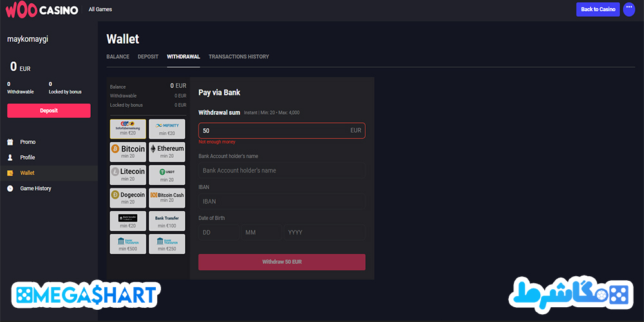Pick the USDT payment tile
644x322 pixels.
tap(167, 175)
